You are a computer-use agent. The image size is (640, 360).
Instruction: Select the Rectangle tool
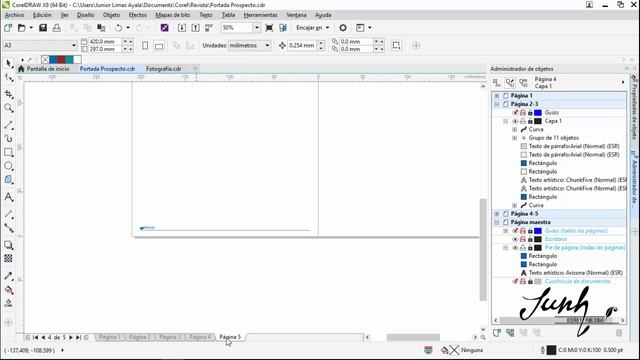pos(9,152)
